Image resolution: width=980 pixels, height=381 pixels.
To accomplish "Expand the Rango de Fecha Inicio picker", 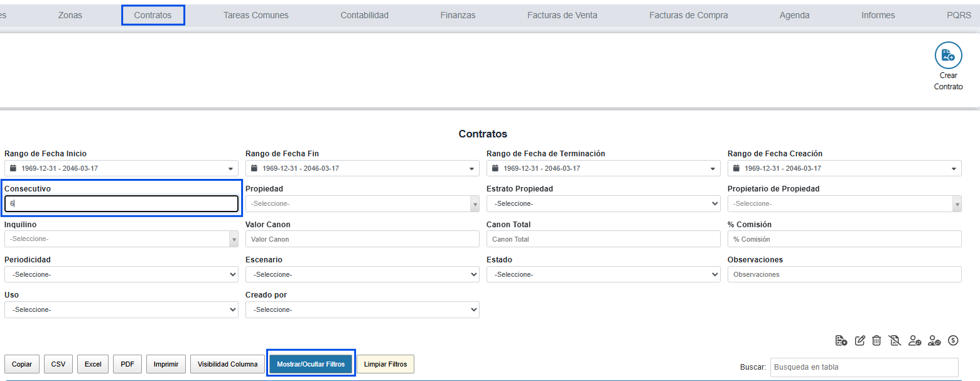I will tap(121, 168).
